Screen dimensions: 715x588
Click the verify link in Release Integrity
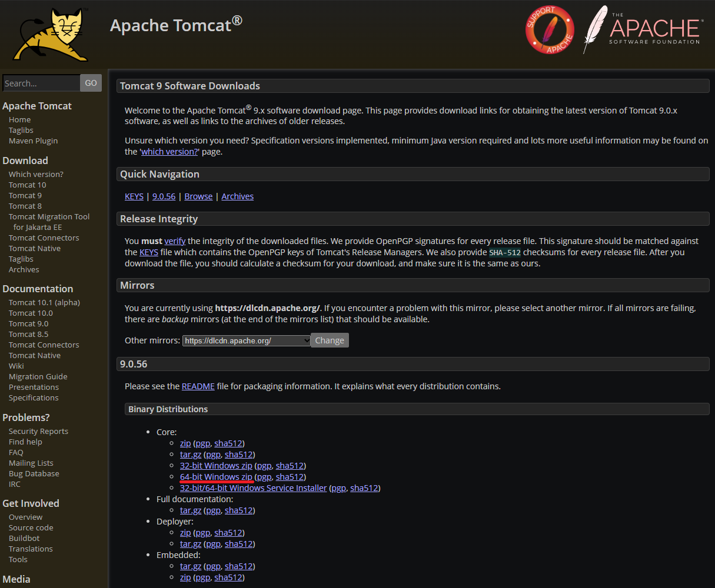[x=175, y=241]
